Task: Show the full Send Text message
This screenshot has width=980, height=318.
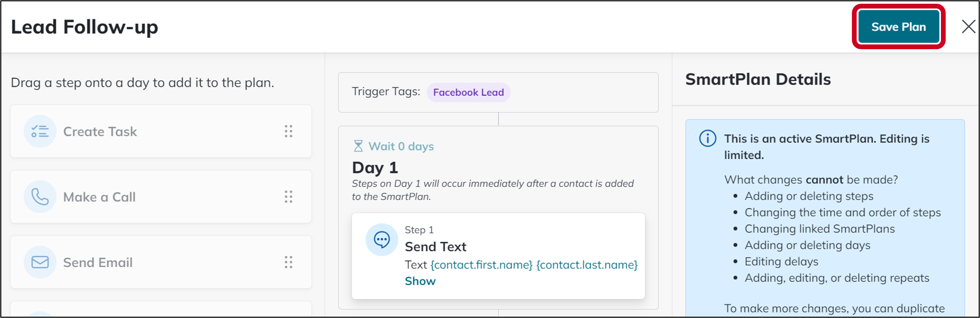Action: click(x=420, y=281)
